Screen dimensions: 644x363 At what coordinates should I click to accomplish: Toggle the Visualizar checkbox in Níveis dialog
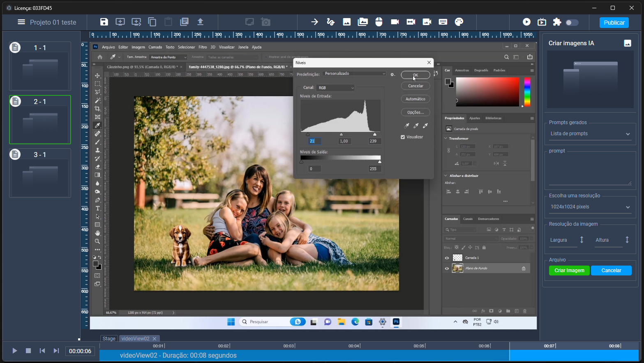click(403, 137)
